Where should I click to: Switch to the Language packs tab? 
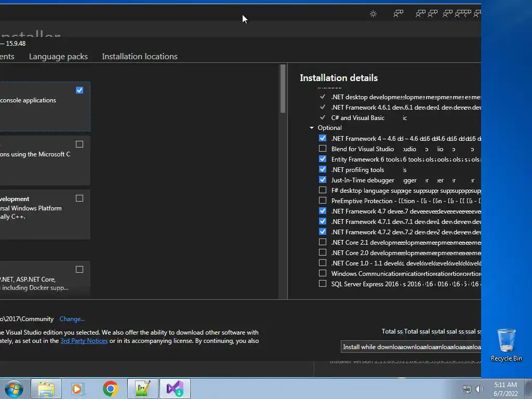58,56
